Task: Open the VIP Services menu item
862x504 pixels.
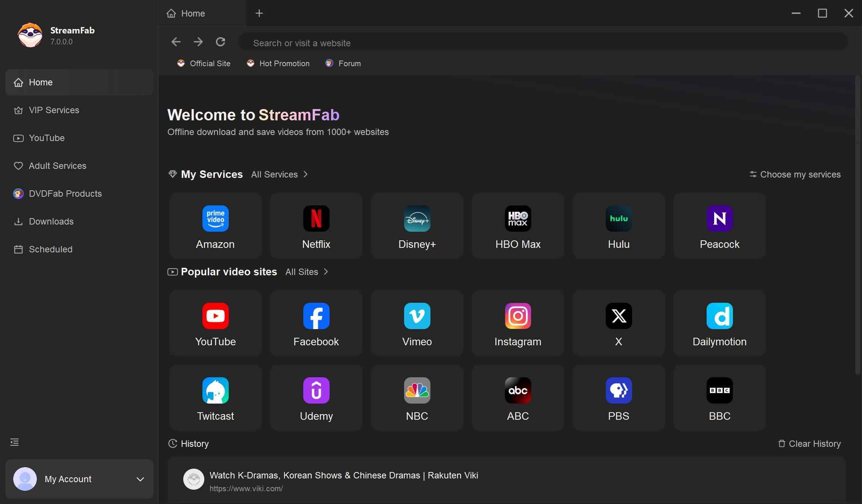Action: (x=53, y=110)
